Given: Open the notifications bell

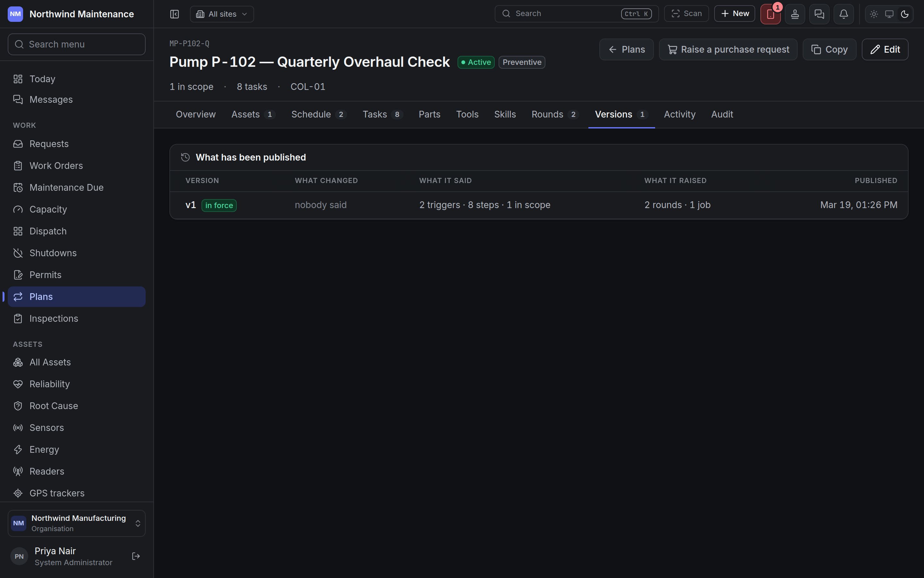Looking at the screenshot, I should tap(844, 14).
